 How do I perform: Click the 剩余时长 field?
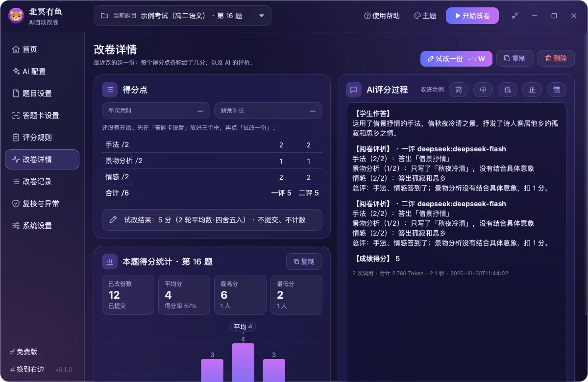pos(268,111)
